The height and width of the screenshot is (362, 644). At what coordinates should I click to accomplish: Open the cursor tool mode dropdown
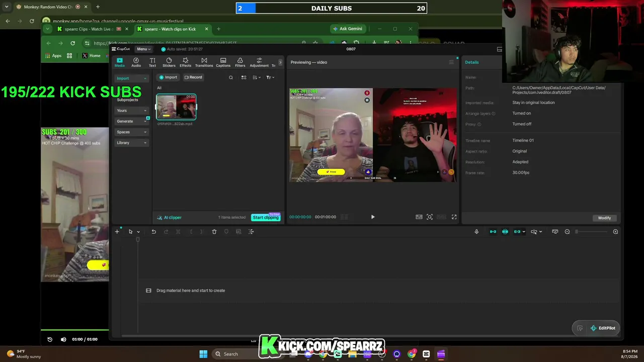click(138, 232)
